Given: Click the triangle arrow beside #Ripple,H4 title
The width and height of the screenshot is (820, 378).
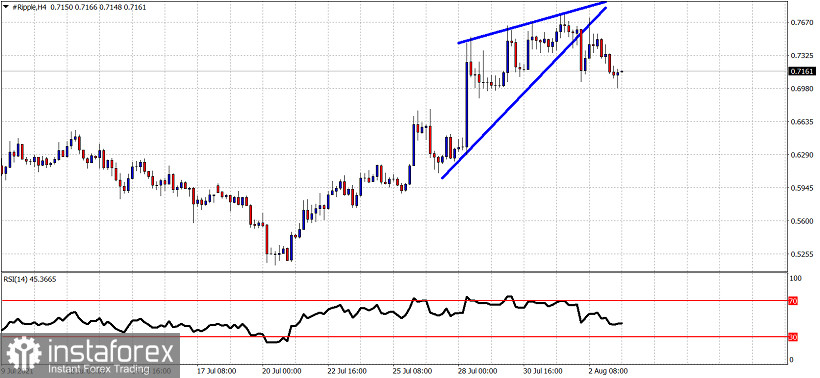Looking at the screenshot, I should (5, 6).
